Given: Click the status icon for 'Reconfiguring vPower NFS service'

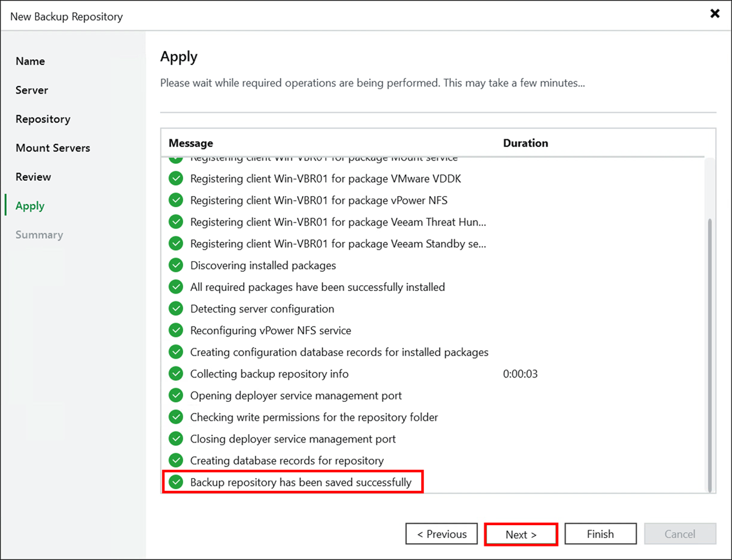Looking at the screenshot, I should coord(175,330).
